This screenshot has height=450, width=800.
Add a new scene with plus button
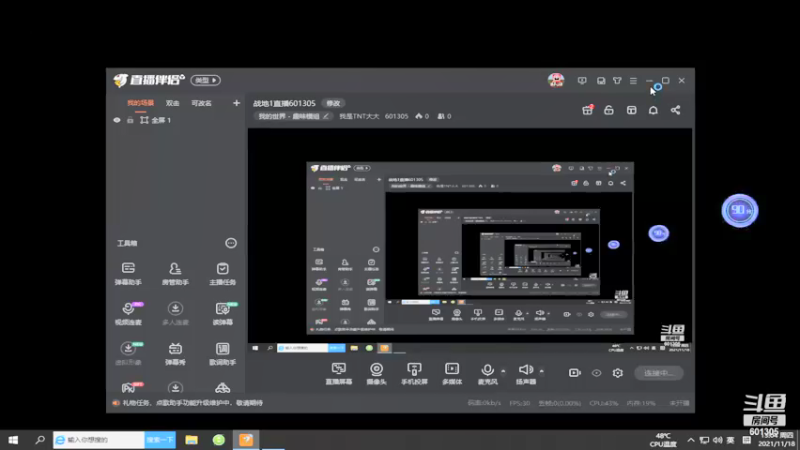236,103
